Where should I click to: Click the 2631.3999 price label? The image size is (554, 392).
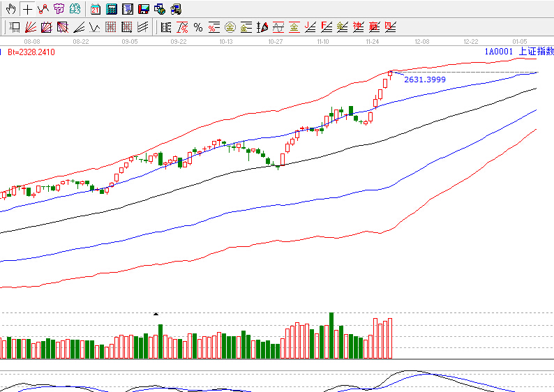click(425, 80)
